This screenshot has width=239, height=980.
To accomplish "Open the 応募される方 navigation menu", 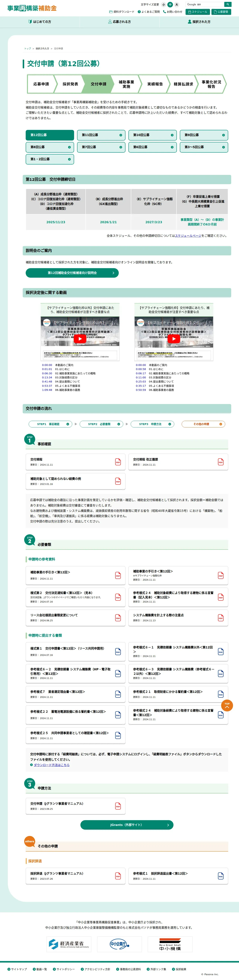I will click(x=119, y=22).
